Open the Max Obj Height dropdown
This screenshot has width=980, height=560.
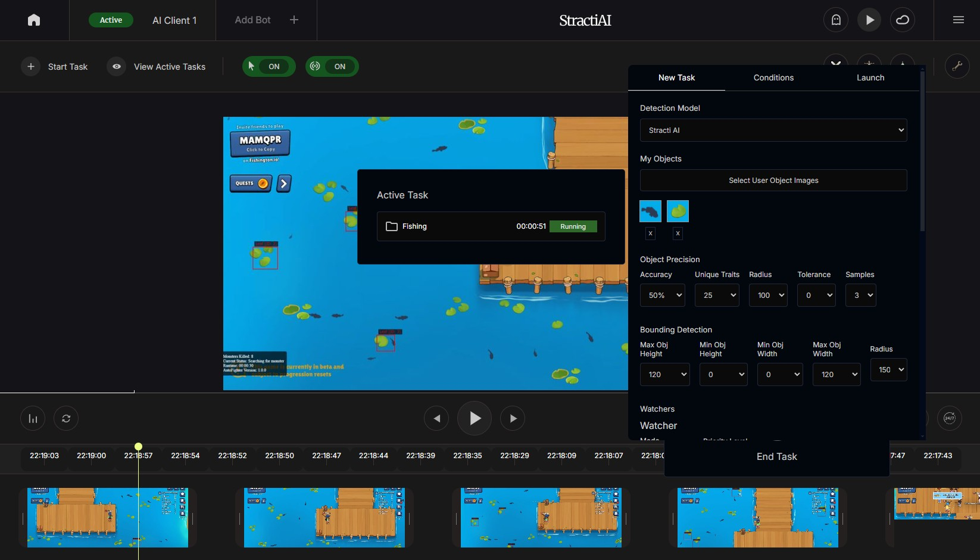point(665,374)
